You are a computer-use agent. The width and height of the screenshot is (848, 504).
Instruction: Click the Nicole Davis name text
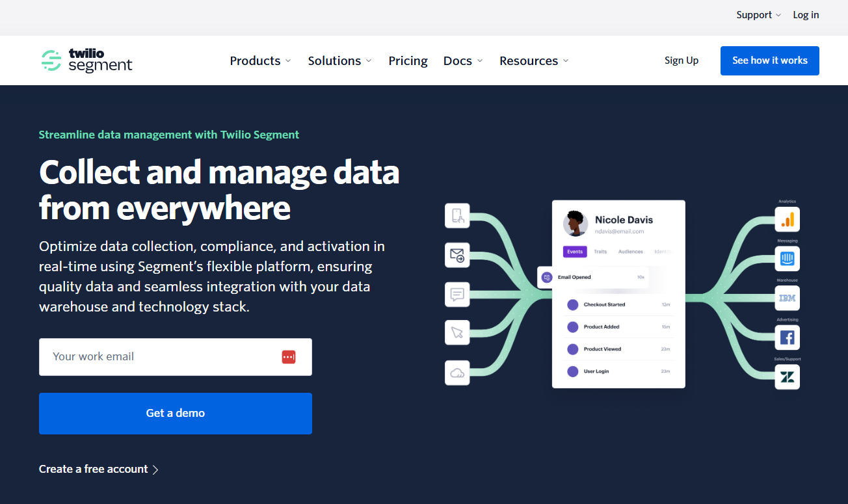624,220
